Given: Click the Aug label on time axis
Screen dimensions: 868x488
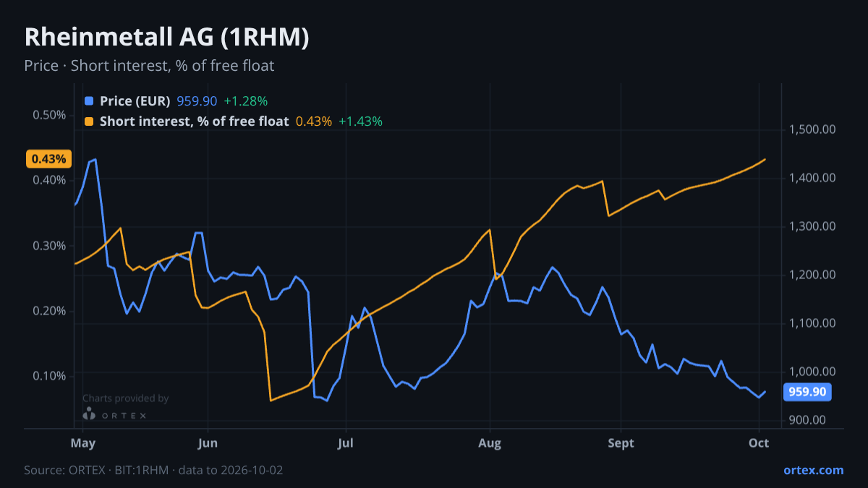Looking at the screenshot, I should click(x=490, y=442).
